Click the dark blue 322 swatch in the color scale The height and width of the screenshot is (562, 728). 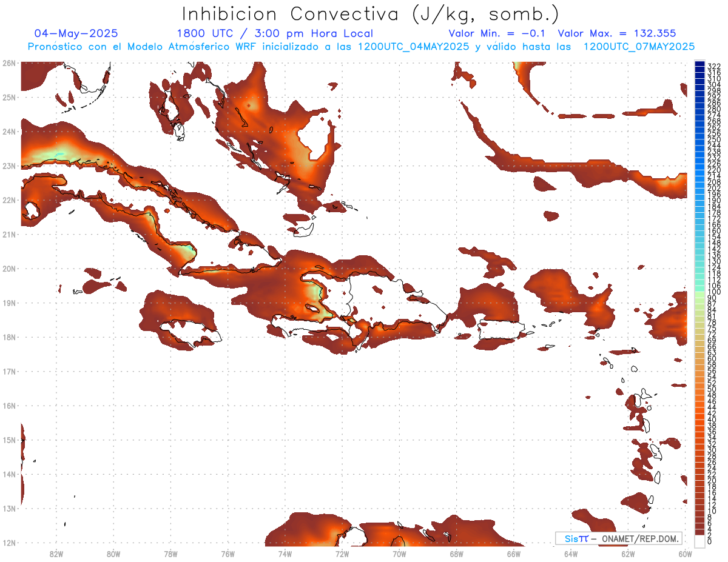pos(700,64)
